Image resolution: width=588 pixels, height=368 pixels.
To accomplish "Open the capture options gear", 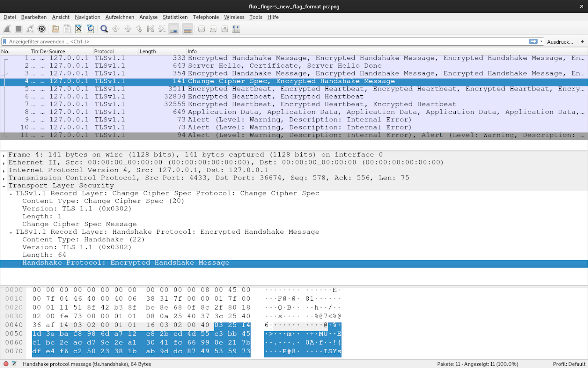I will coord(42,29).
